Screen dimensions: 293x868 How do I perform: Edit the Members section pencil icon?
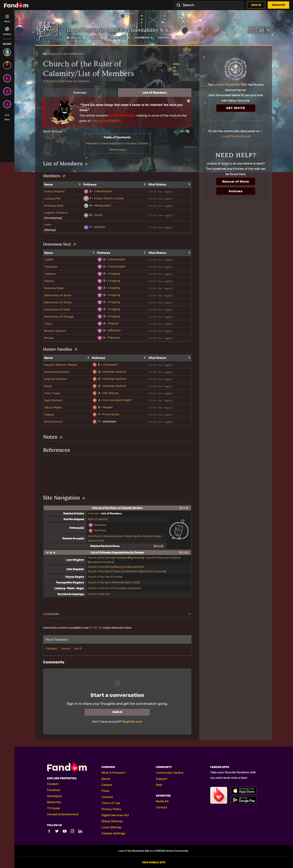64,176
